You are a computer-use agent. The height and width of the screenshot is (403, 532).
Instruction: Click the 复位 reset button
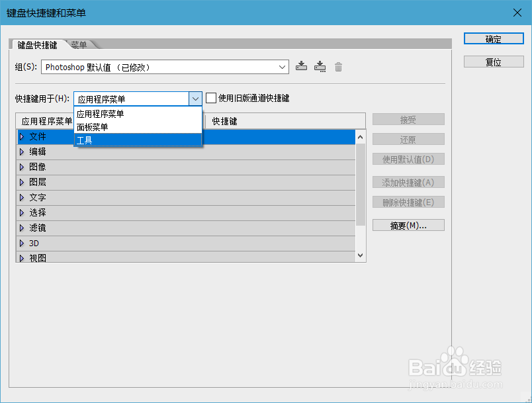point(494,62)
